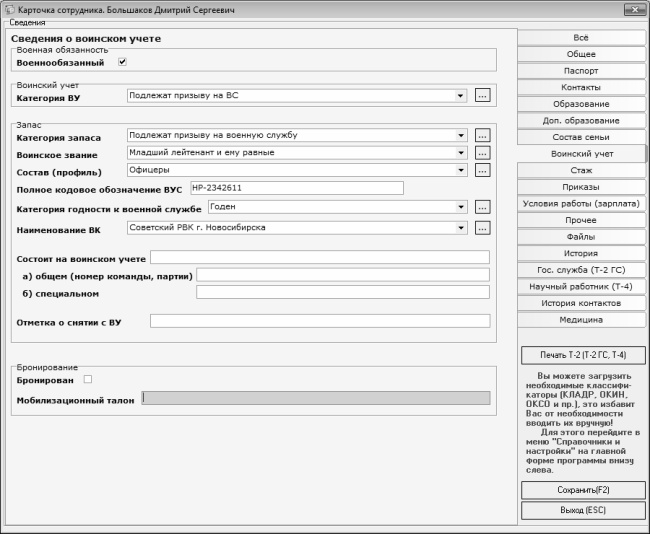The width and height of the screenshot is (650, 534).
Task: Click the employee card window title icon
Action: click(x=9, y=8)
